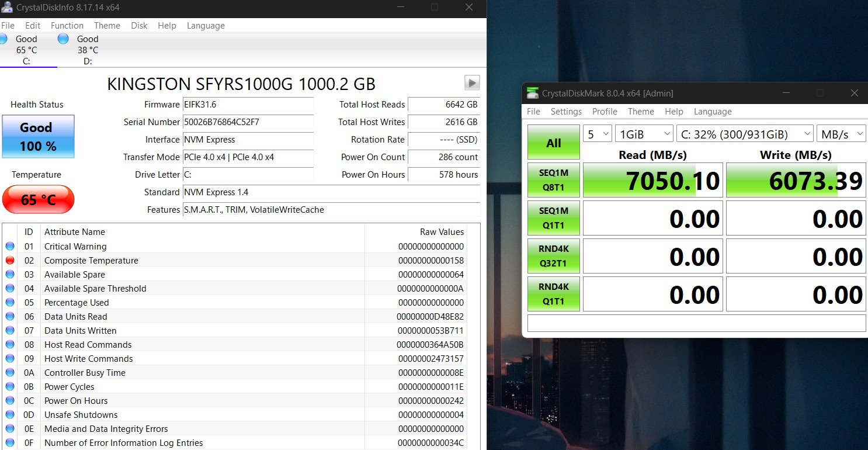Image resolution: width=868 pixels, height=450 pixels.
Task: Click the status dot for Power Cycles
Action: [10, 386]
